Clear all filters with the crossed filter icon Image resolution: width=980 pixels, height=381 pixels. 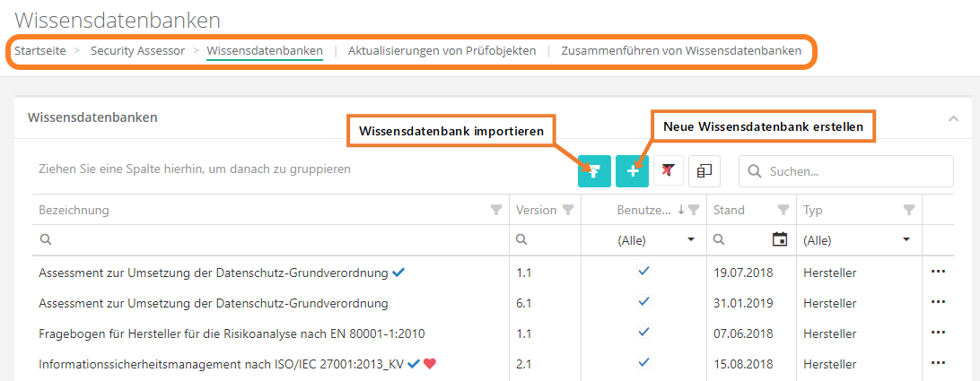tap(668, 170)
